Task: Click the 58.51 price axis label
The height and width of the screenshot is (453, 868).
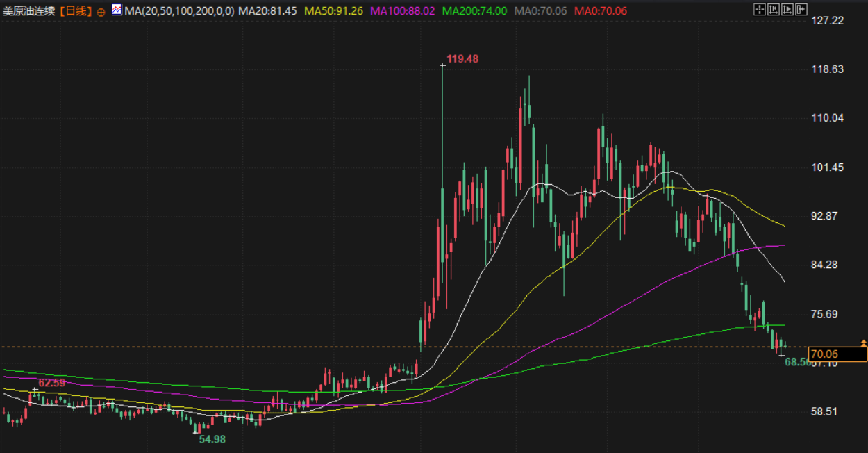Action: coord(826,411)
